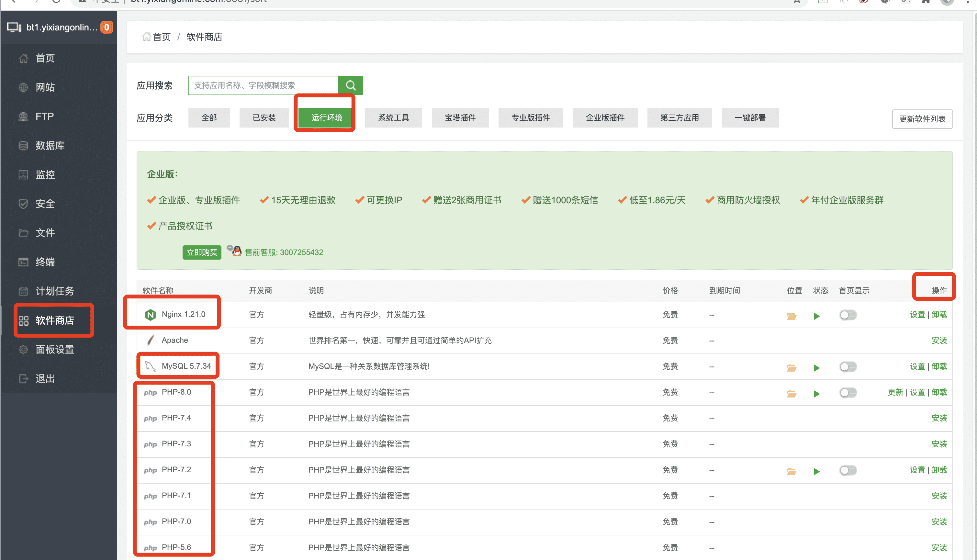
Task: Focus the 应用搜索 search input field
Action: point(263,85)
